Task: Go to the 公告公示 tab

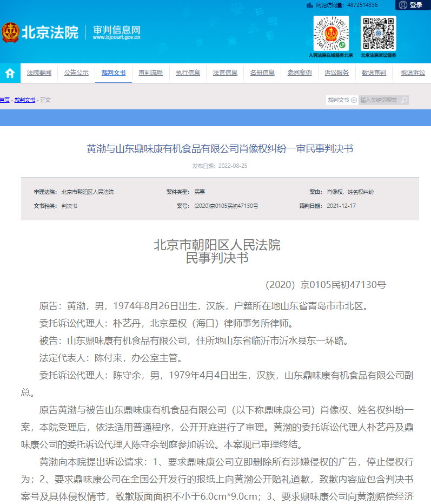Action: click(76, 73)
